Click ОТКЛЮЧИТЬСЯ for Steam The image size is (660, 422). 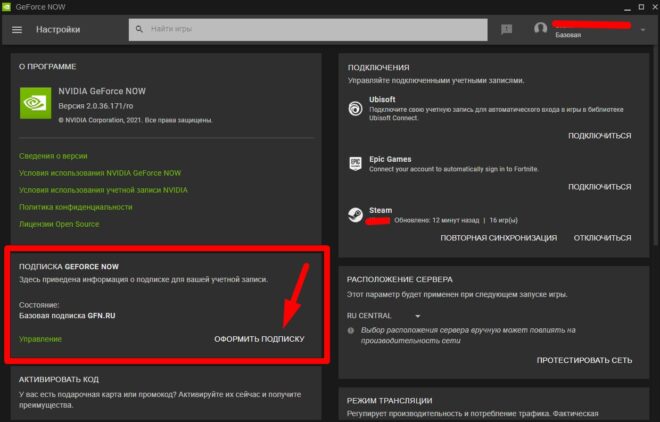(x=602, y=238)
